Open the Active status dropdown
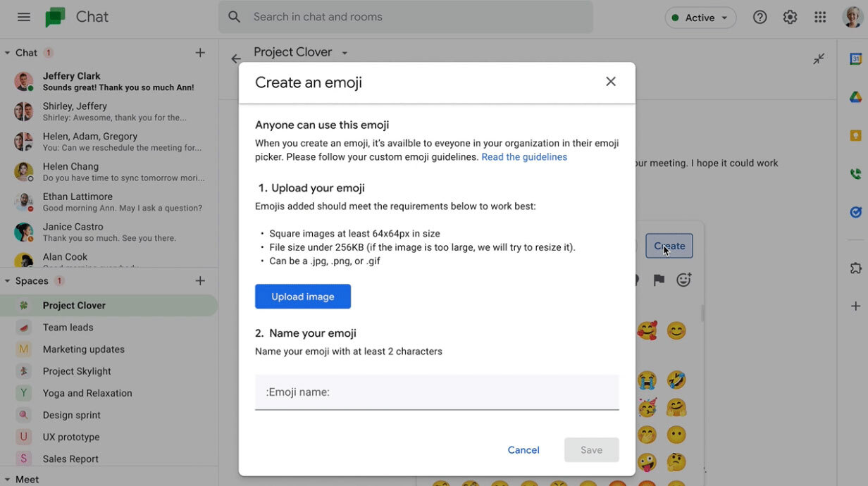The height and width of the screenshot is (486, 868). tap(700, 18)
